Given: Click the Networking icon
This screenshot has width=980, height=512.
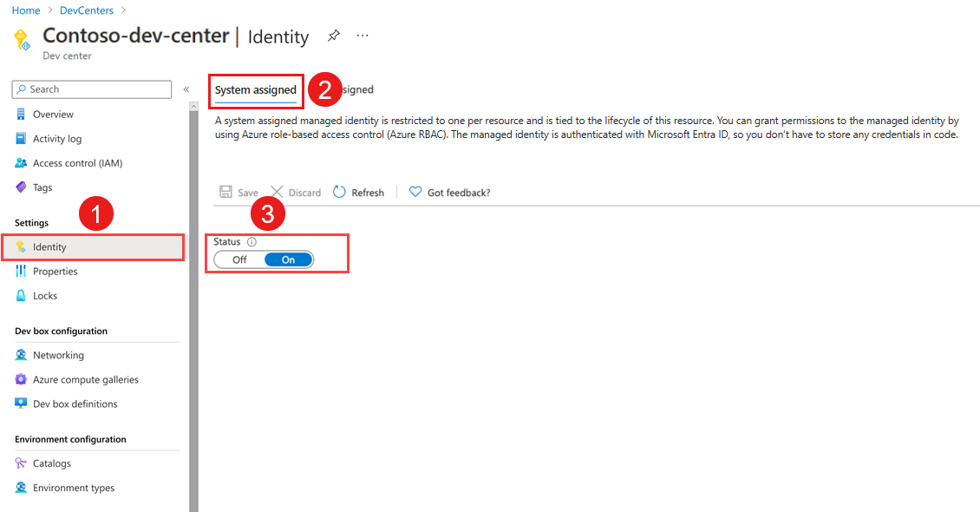Looking at the screenshot, I should [x=21, y=354].
